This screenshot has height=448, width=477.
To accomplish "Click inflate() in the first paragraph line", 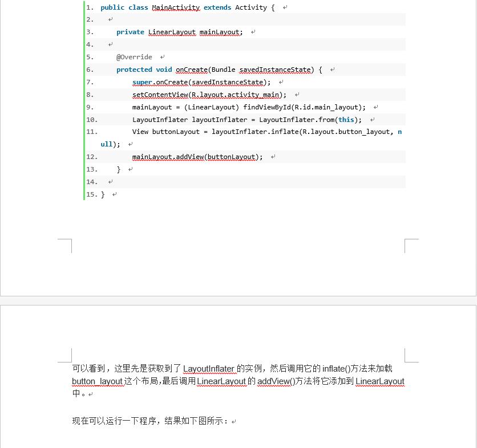I will point(336,369).
